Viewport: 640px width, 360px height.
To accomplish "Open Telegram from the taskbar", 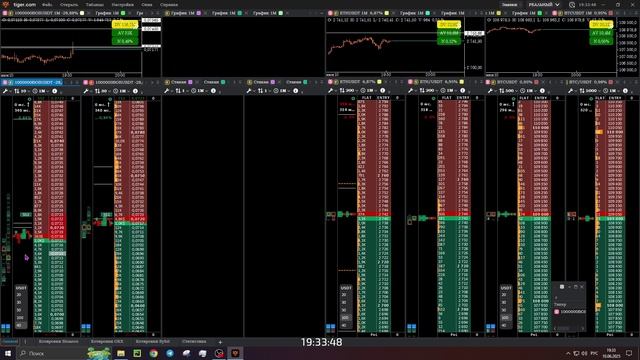I will [170, 353].
